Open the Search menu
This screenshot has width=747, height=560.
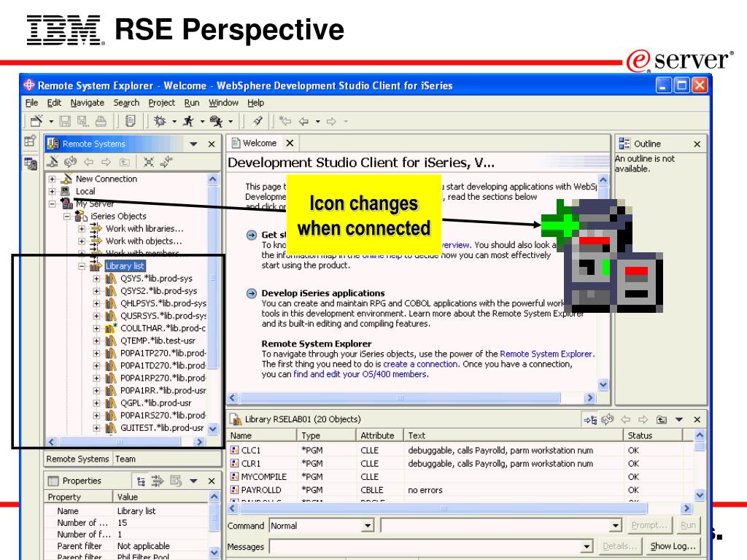pos(126,103)
